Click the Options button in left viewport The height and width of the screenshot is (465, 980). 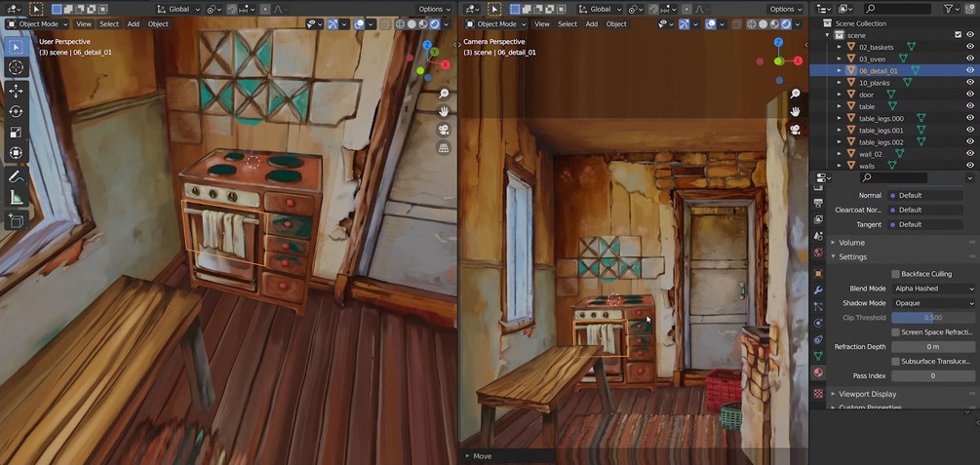pyautogui.click(x=434, y=10)
